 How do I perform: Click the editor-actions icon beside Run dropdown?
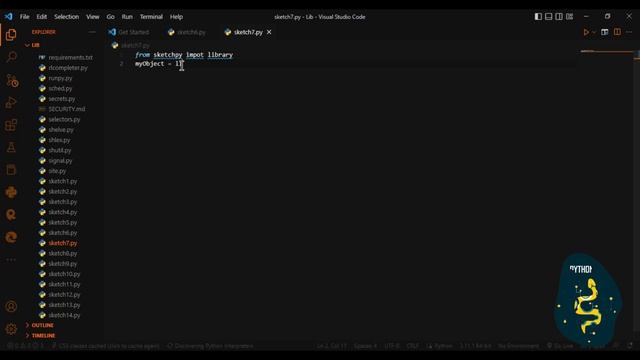604,32
